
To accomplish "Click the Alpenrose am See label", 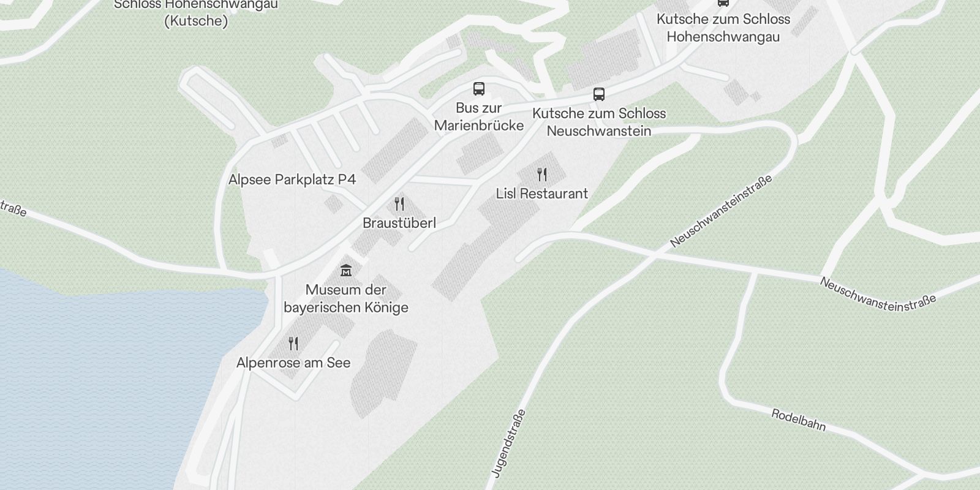I will 293,363.
